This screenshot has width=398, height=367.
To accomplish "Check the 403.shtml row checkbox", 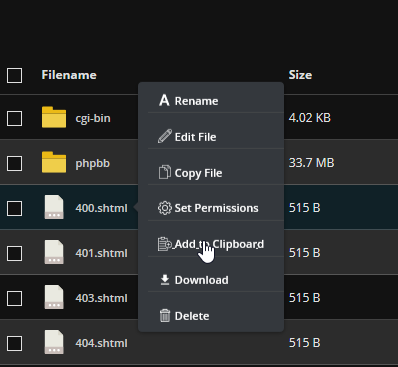I will tap(15, 298).
